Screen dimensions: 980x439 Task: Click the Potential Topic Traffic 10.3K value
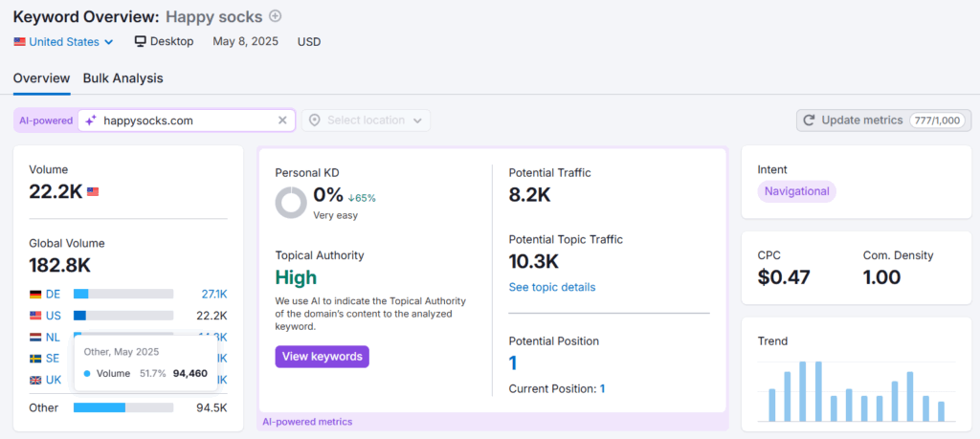[534, 261]
